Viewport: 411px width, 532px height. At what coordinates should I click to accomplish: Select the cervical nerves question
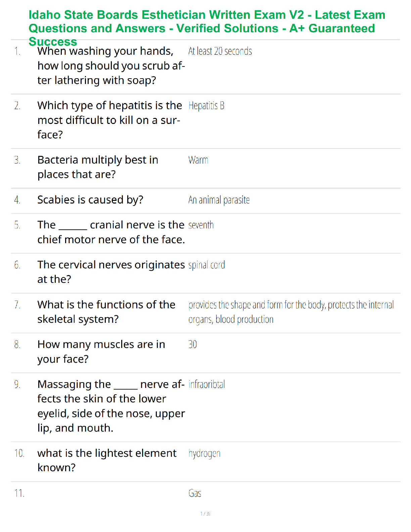(111, 272)
